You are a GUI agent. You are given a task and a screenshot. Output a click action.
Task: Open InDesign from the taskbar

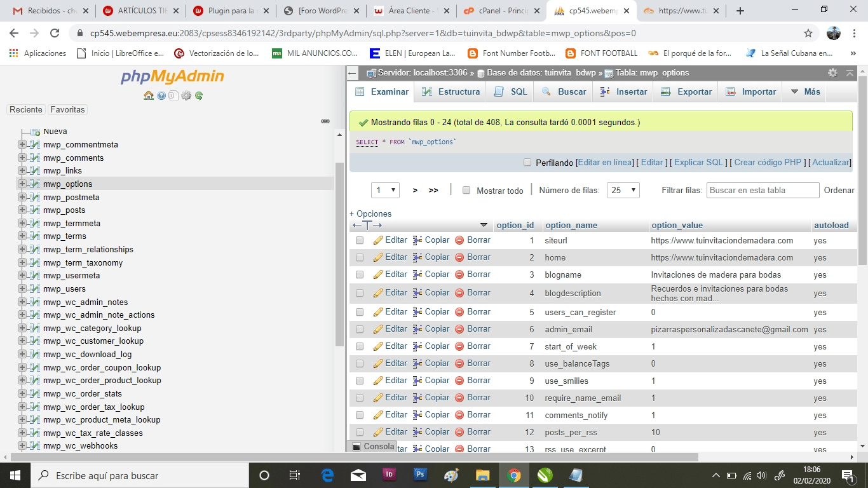389,475
